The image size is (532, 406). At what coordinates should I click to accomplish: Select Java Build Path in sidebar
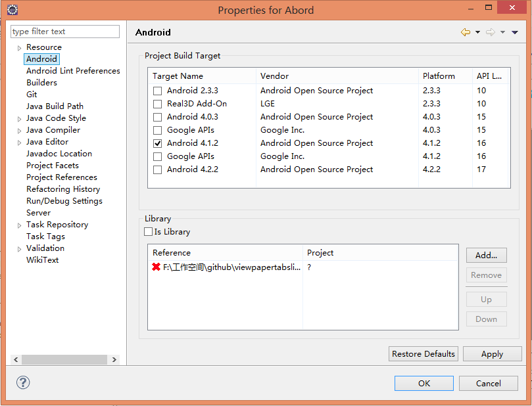coord(55,106)
